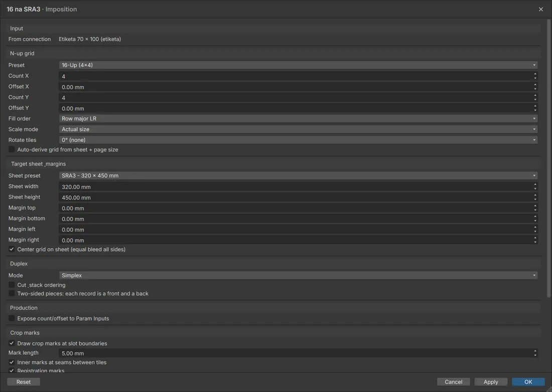Viewport: 552px width, 392px height.
Task: Click the 'Production' section header
Action: (24, 308)
